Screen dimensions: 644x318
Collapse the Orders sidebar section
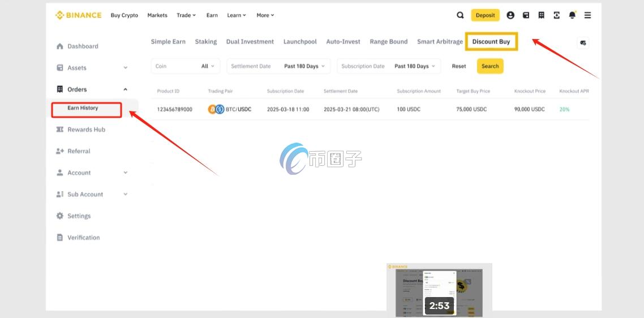click(125, 89)
